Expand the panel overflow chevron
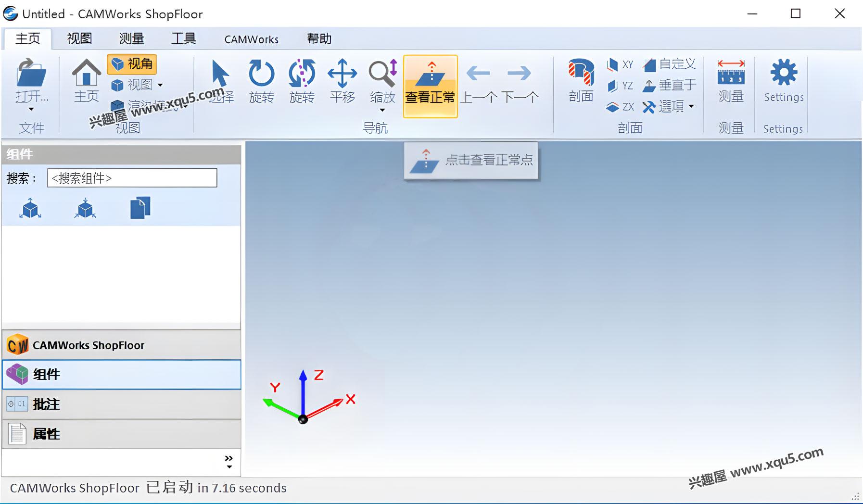863x504 pixels. tap(229, 462)
